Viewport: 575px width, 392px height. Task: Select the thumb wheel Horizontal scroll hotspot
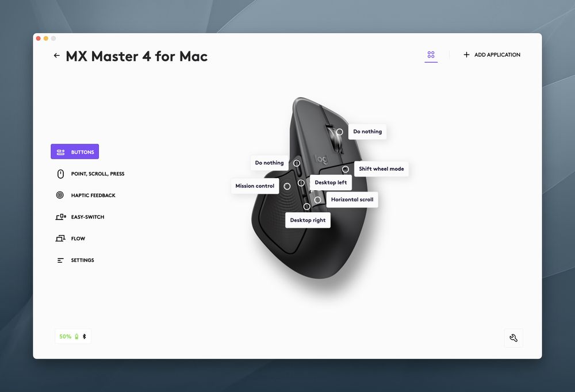(317, 199)
